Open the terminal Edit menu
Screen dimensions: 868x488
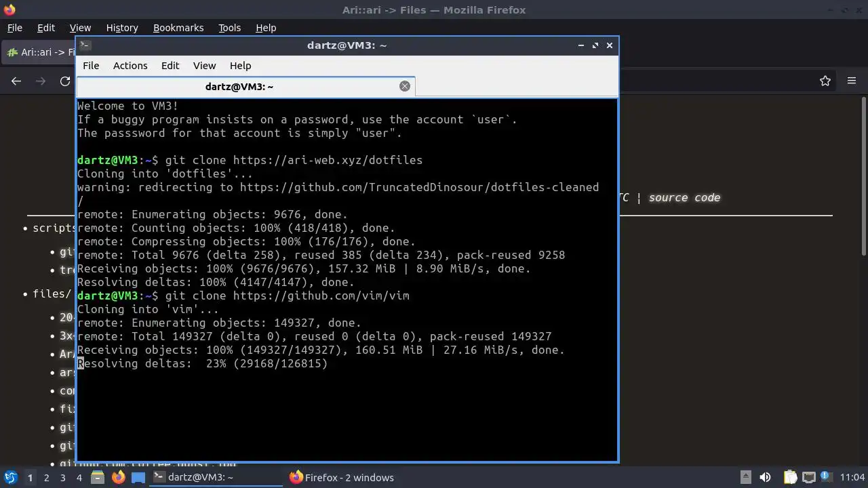click(170, 65)
